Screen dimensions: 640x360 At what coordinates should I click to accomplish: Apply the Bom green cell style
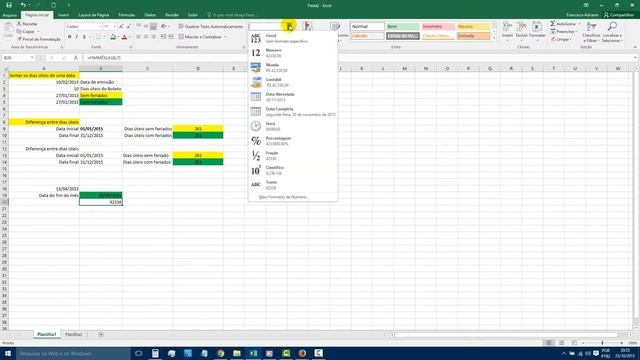tap(402, 27)
